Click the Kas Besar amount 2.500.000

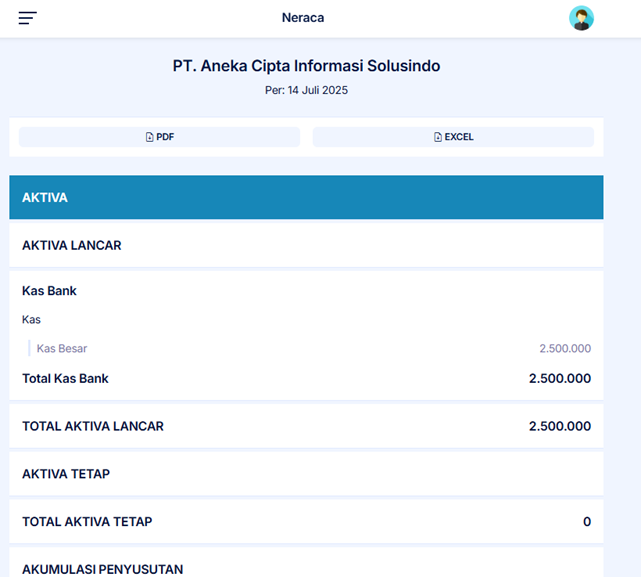[565, 349]
